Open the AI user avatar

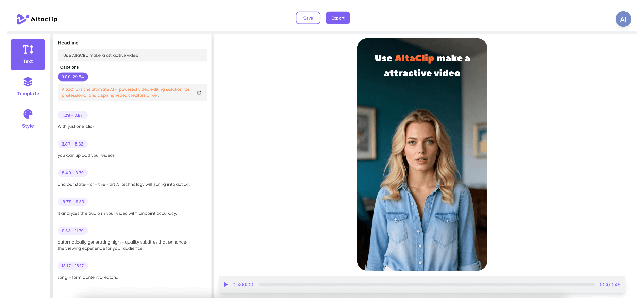point(623,19)
